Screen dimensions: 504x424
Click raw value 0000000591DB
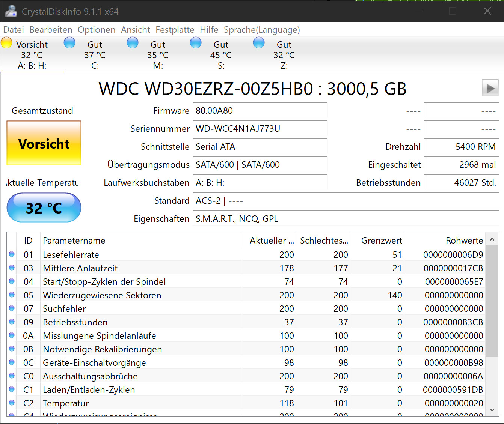click(453, 390)
